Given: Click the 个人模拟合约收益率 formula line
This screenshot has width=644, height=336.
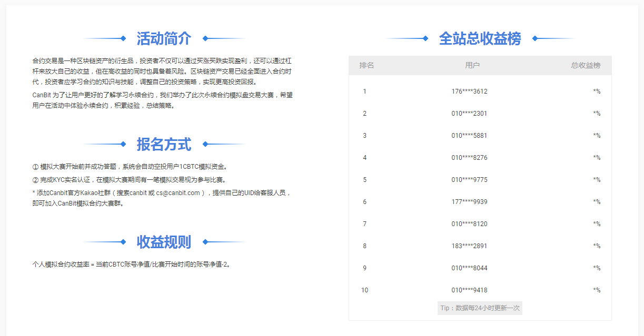Looking at the screenshot, I should coord(132,264).
